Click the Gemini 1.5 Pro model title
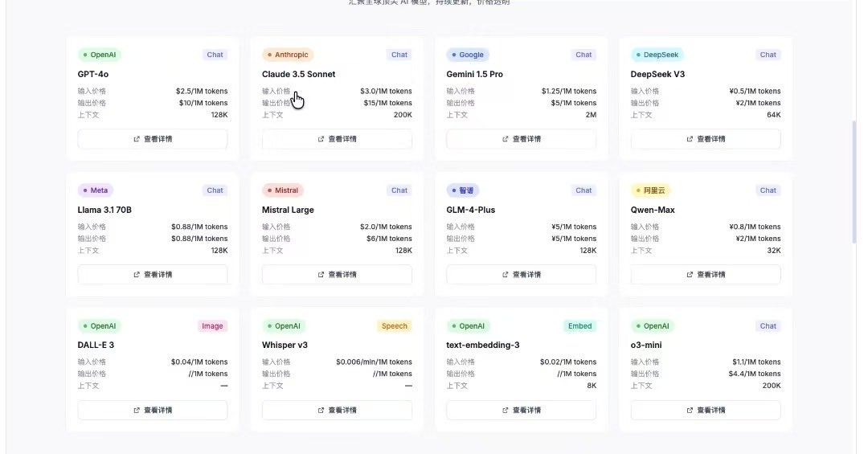868x454 pixels. [474, 74]
